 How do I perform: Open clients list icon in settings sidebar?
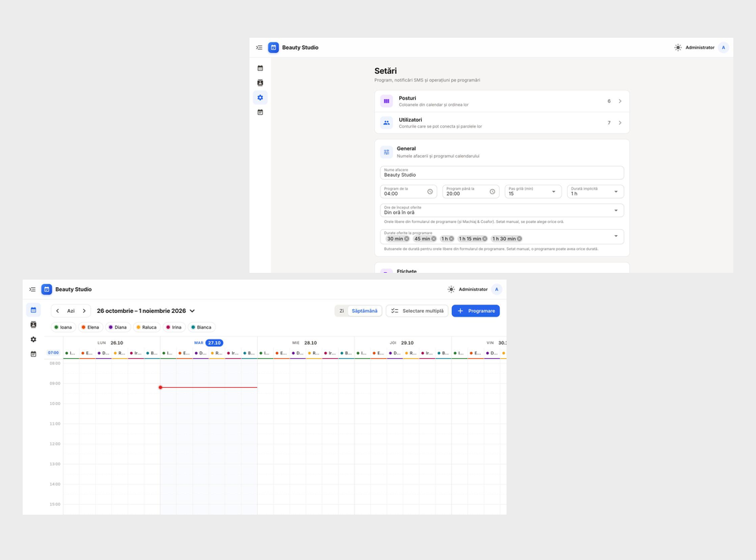(x=260, y=83)
